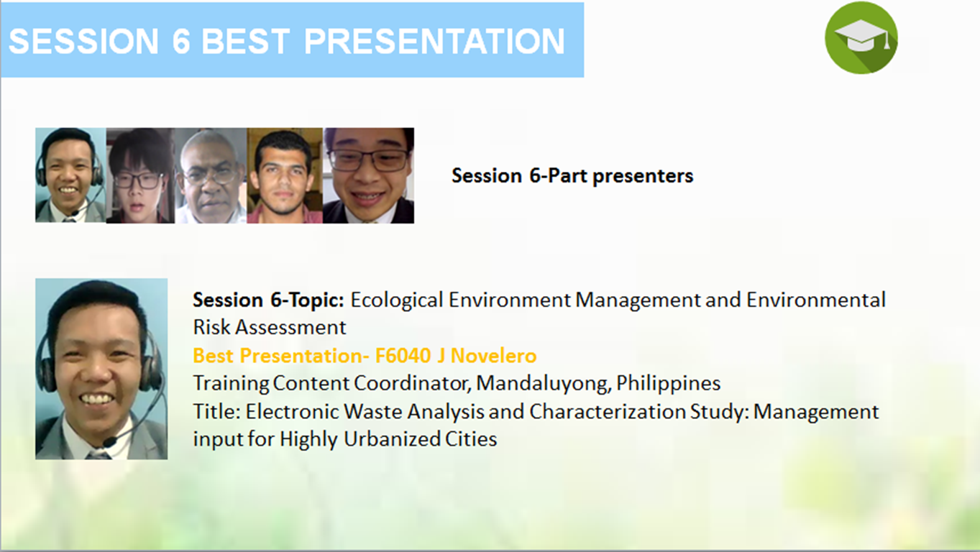The width and height of the screenshot is (980, 552).
Task: Select the fourth presenter thumbnail in red shirt
Action: pyautogui.click(x=285, y=175)
